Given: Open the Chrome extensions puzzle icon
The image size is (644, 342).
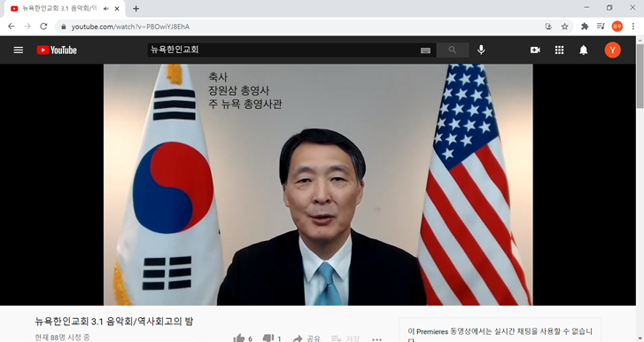Looking at the screenshot, I should (x=585, y=27).
